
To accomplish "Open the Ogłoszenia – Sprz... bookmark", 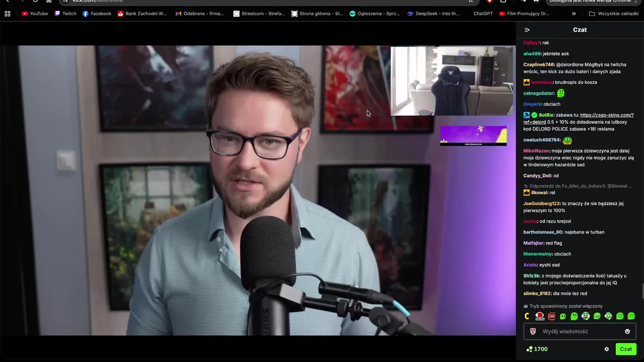I will coord(374,14).
